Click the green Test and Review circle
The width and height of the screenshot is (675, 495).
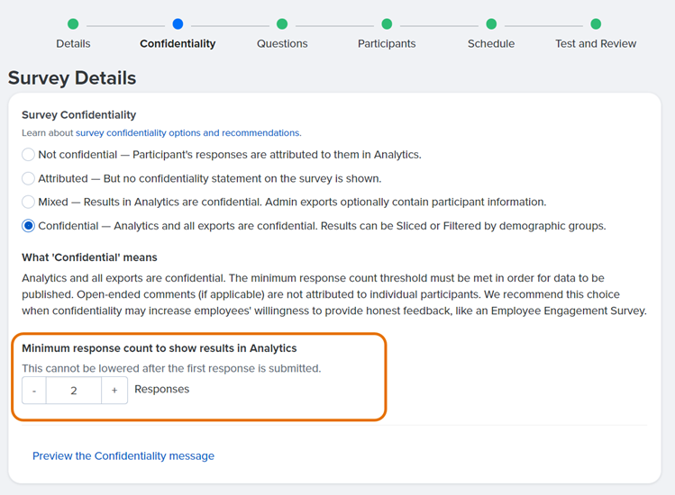click(x=596, y=24)
